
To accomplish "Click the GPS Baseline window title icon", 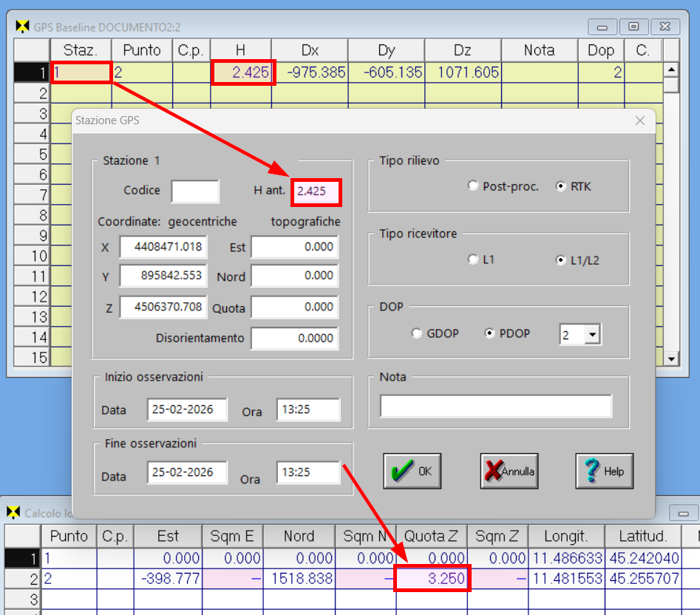I will tap(22, 27).
